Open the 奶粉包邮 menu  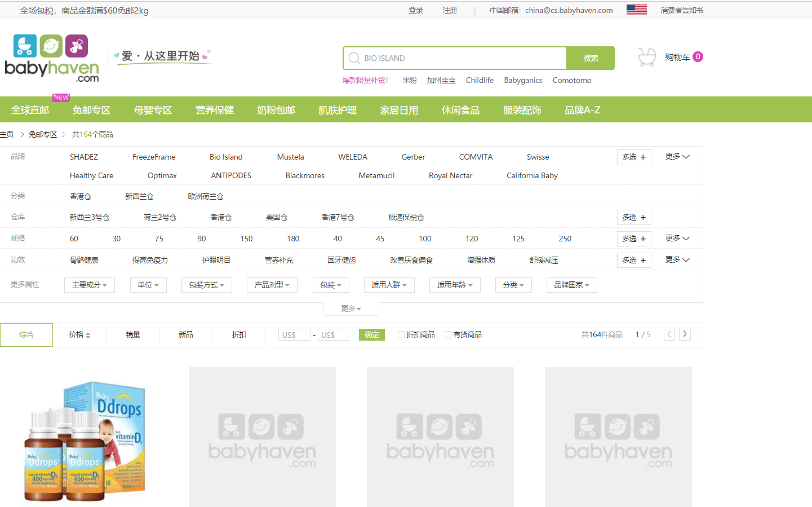[x=276, y=110]
